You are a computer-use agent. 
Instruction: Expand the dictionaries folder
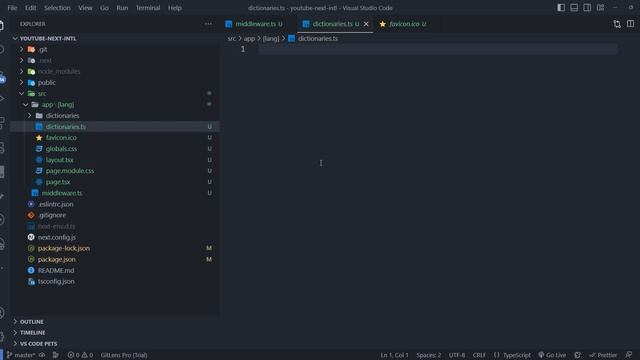coord(30,116)
